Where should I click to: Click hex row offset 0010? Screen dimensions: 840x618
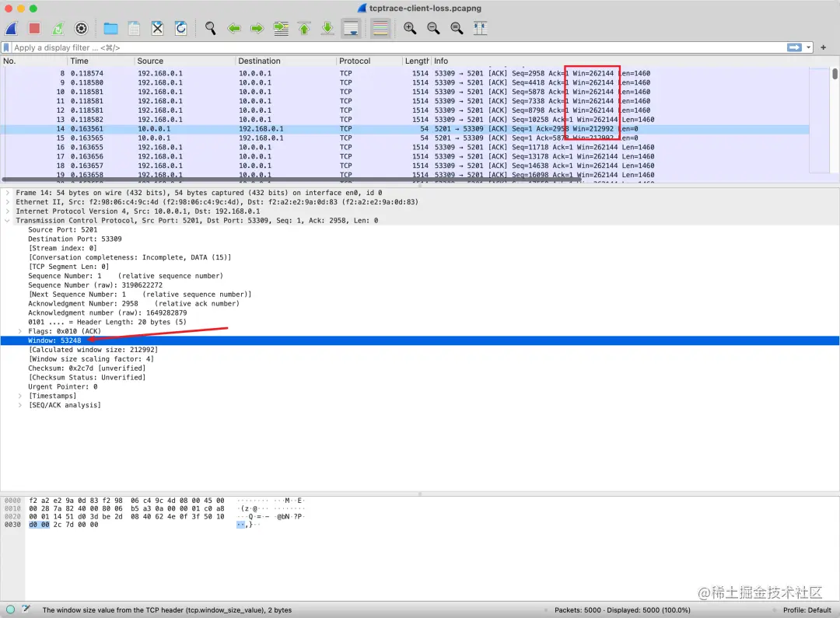tap(12, 508)
